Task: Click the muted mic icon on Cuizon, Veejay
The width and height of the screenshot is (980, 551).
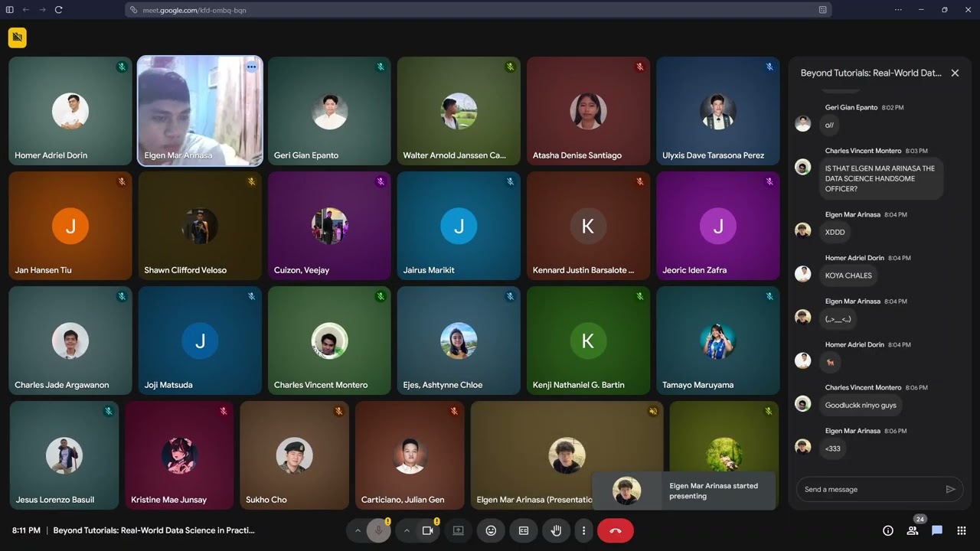Action: 381,181
